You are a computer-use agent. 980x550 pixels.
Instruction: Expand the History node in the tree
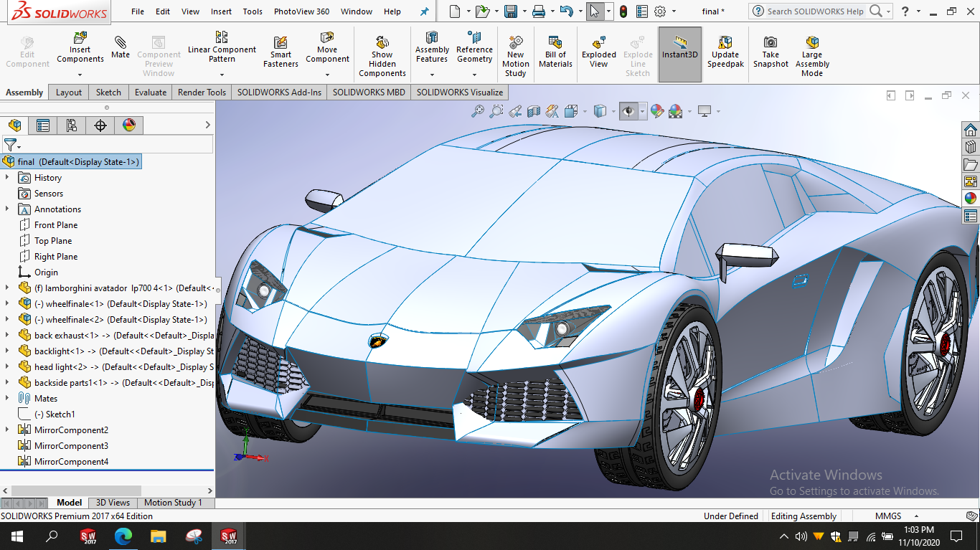click(x=7, y=178)
